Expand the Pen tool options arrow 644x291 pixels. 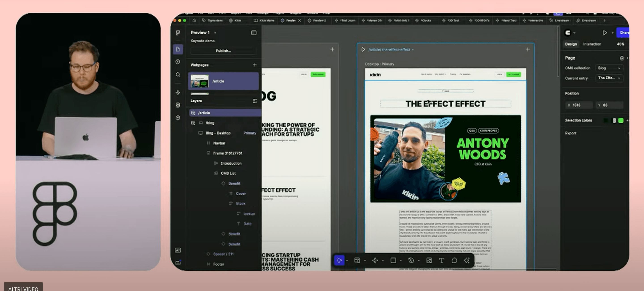(419, 261)
